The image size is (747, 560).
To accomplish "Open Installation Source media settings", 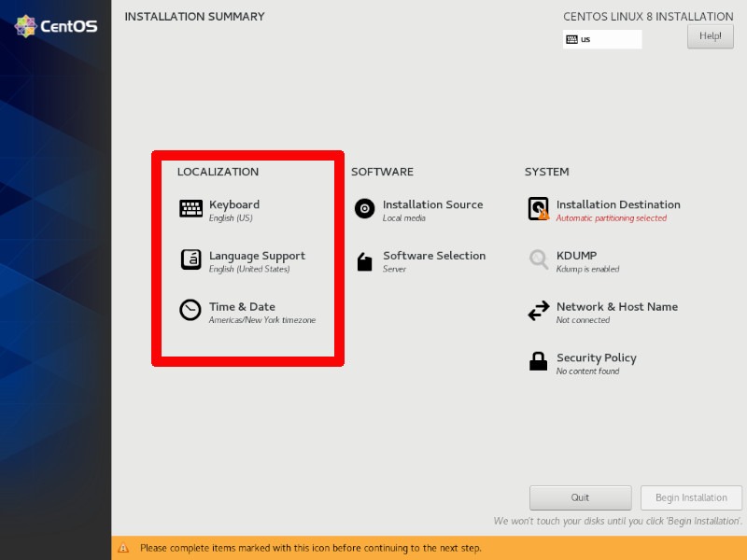I will coord(364,208).
